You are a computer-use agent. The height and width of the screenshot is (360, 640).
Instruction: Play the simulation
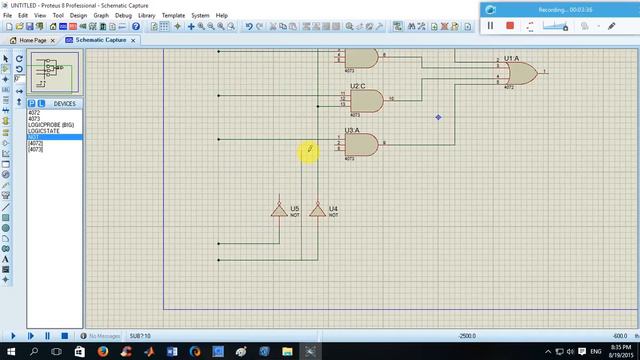[13, 336]
